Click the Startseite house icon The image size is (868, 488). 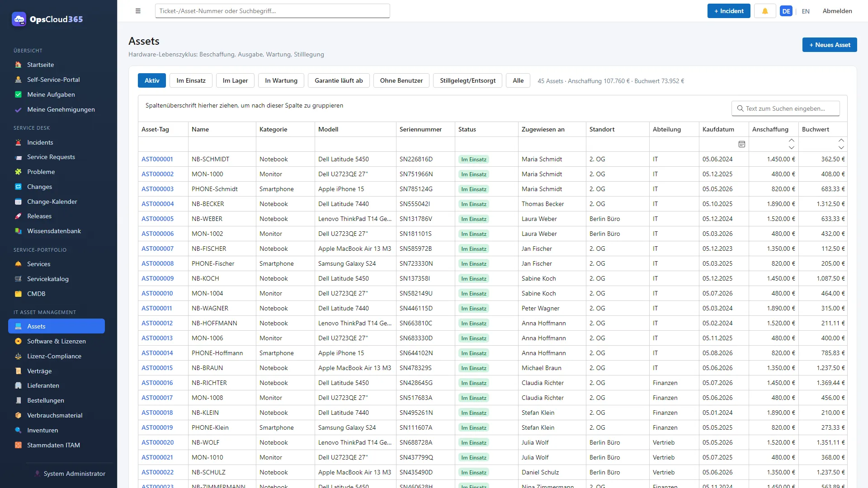pos(18,65)
